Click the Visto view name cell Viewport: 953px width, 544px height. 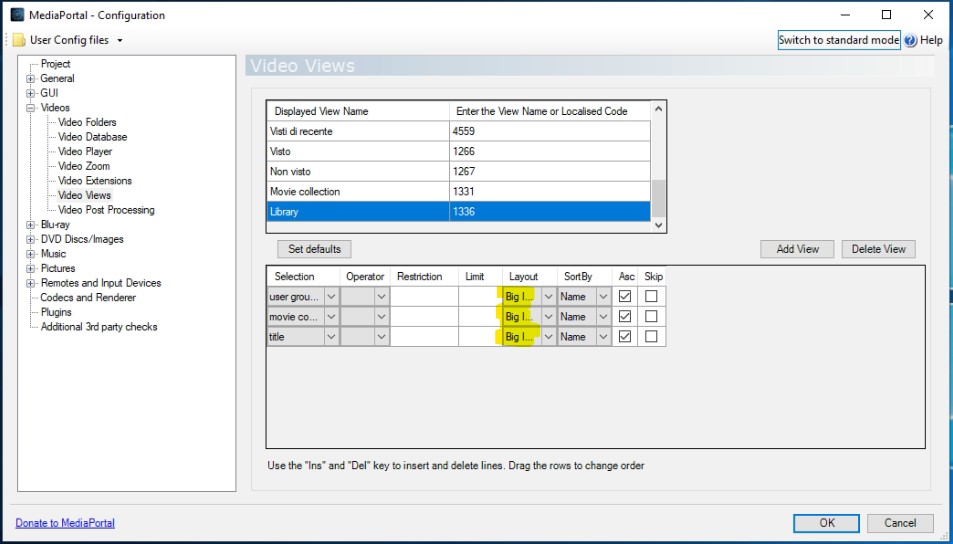tap(358, 151)
